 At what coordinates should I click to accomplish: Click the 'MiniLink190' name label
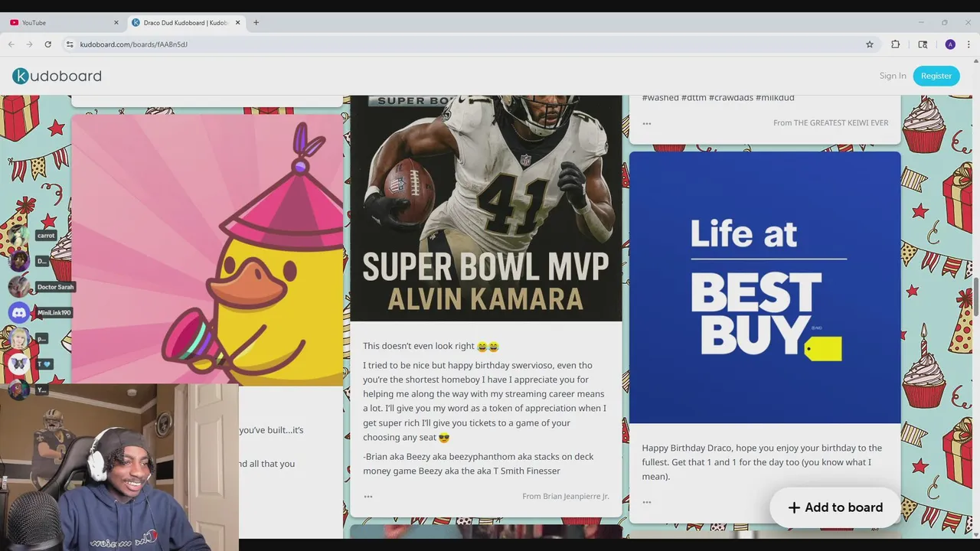click(54, 312)
